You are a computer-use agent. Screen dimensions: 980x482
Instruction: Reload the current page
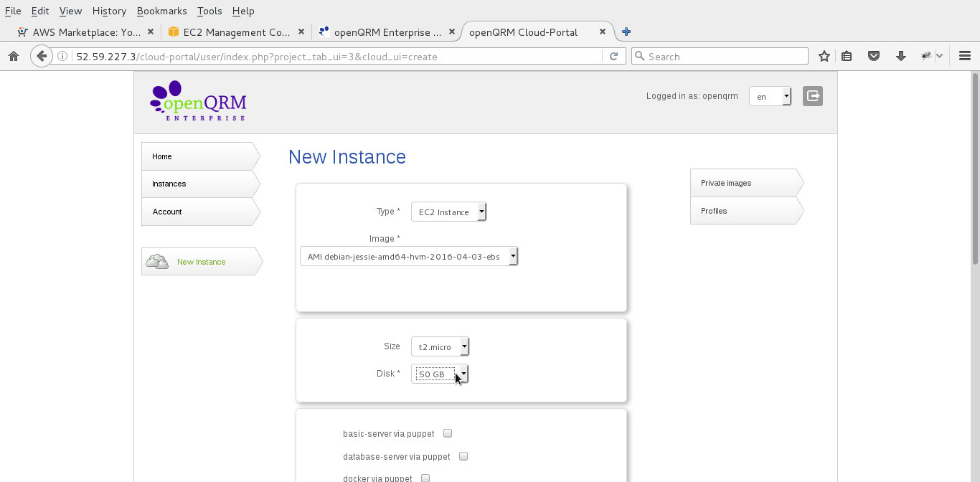613,57
